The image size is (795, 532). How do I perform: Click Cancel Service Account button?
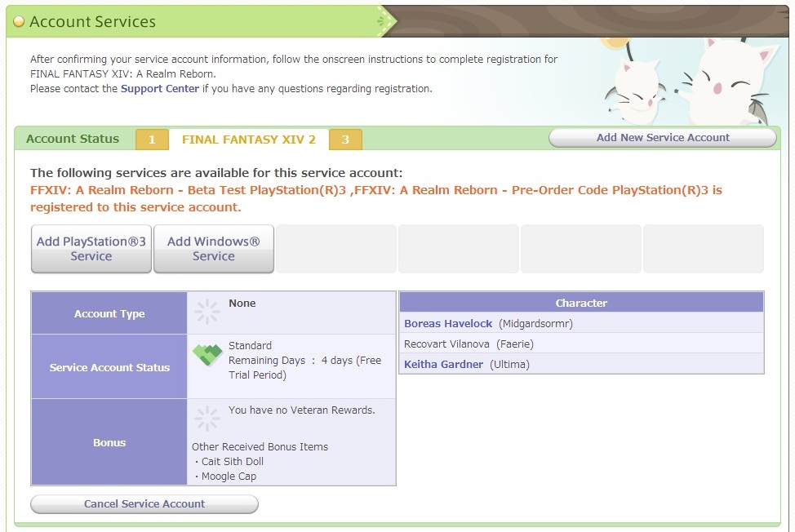(x=144, y=503)
